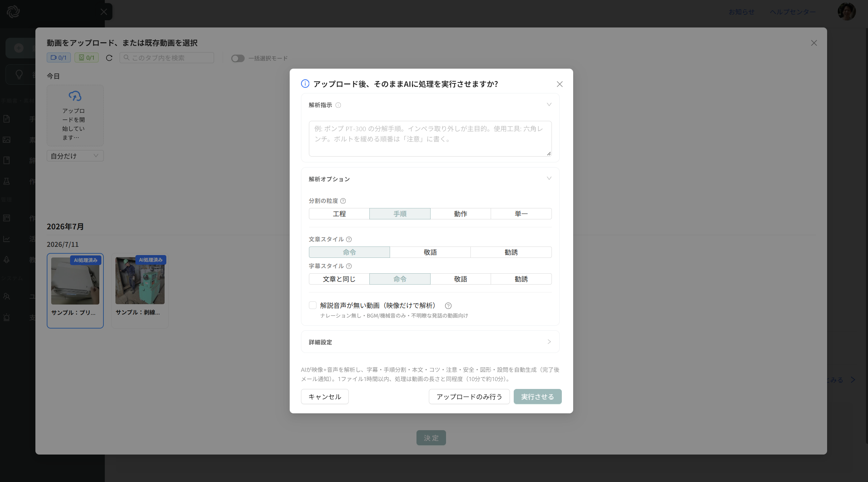Click help icon beside 解説音声が無い動画 option
868x482 pixels.
[x=448, y=306]
